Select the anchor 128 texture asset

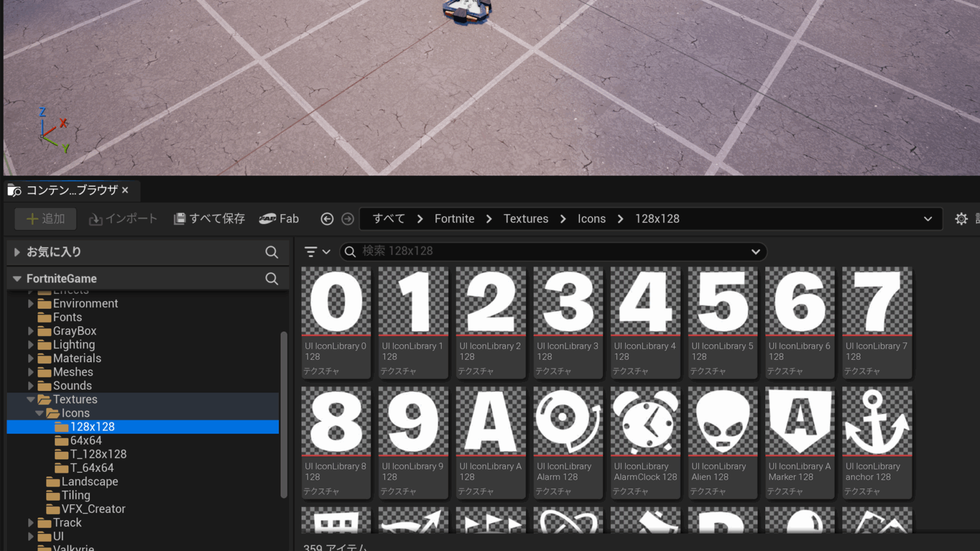tap(877, 441)
